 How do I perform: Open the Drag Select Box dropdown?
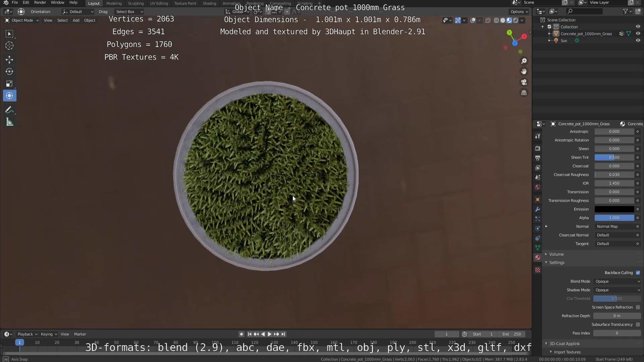129,12
